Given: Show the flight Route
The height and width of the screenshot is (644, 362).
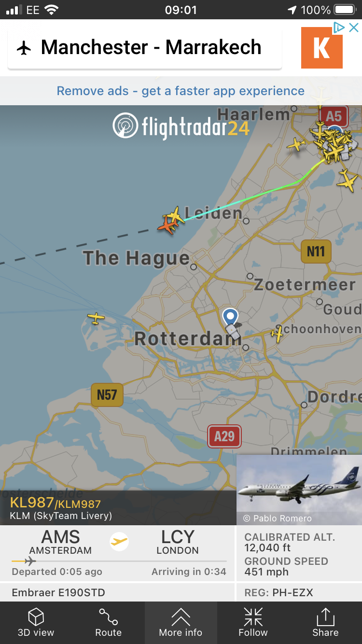Looking at the screenshot, I should point(109,622).
